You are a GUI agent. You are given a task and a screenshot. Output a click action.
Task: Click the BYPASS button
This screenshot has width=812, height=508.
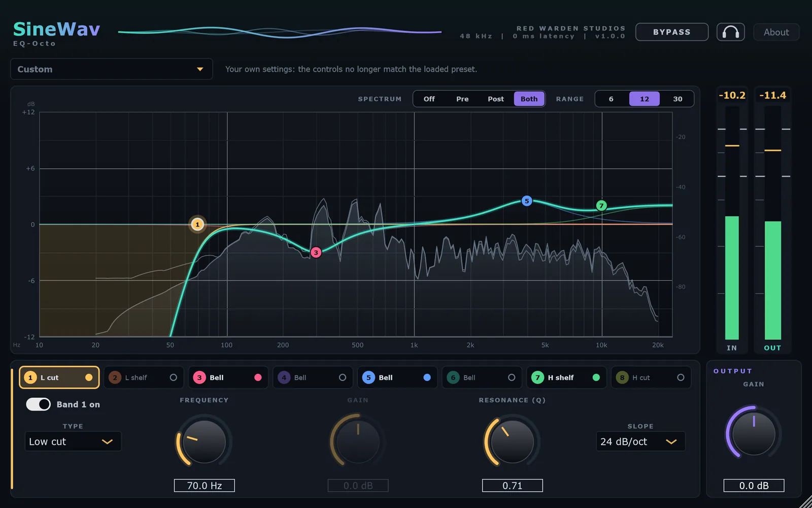tap(672, 32)
